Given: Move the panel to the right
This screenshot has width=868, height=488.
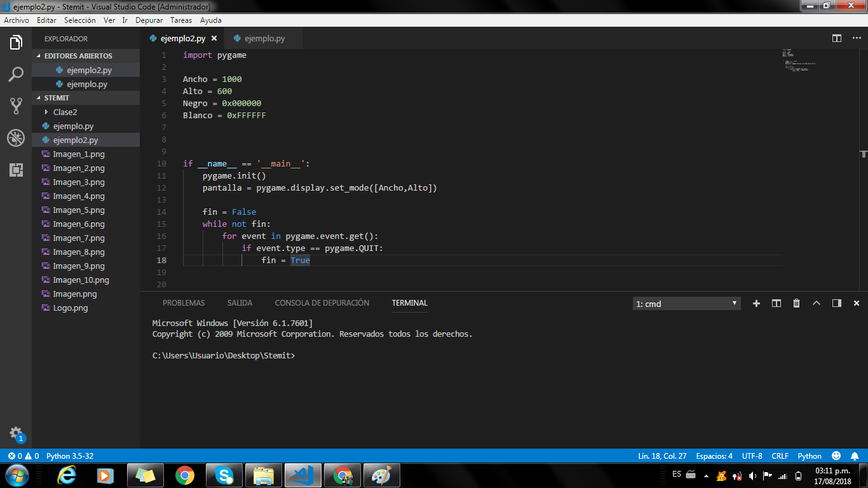Looking at the screenshot, I should (836, 303).
